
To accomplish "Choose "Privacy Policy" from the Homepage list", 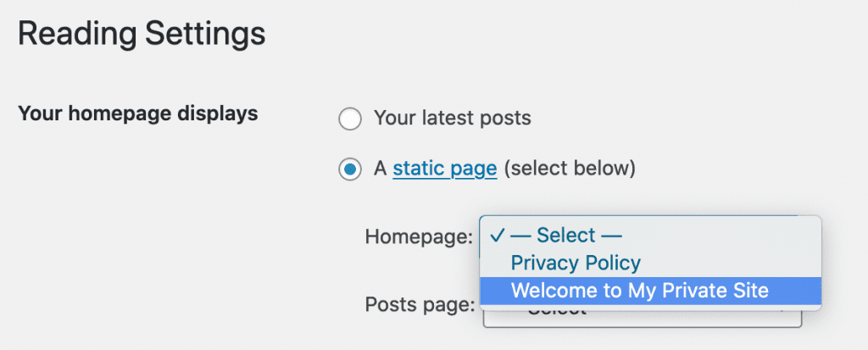I will tap(575, 263).
